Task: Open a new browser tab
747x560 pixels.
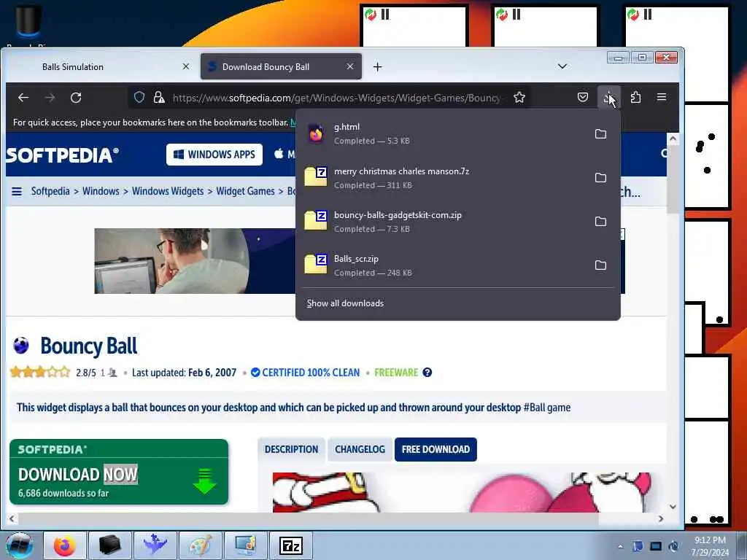Action: pos(377,66)
